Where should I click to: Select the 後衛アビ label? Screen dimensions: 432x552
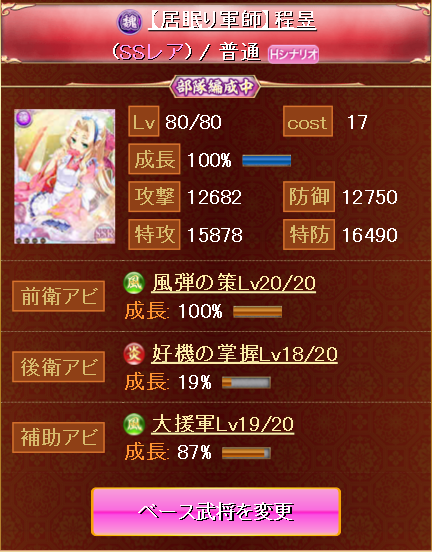(58, 367)
